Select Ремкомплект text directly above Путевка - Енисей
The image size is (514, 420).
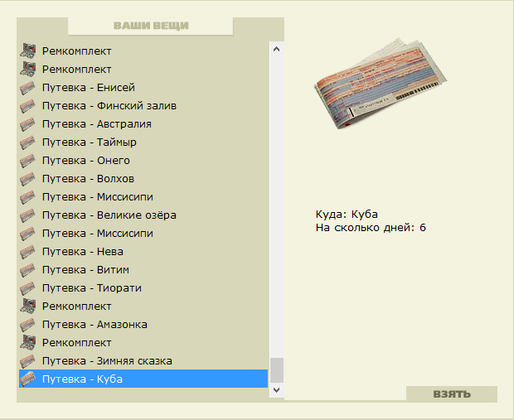pyautogui.click(x=77, y=70)
